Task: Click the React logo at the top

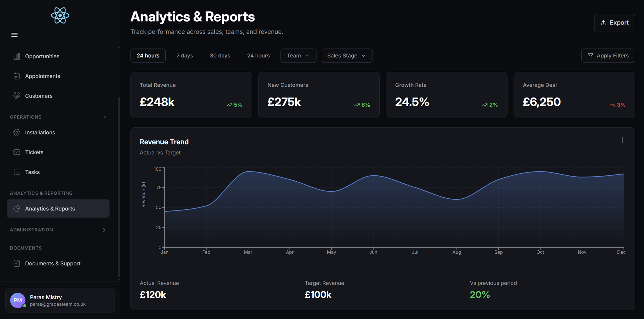Action: tap(60, 15)
